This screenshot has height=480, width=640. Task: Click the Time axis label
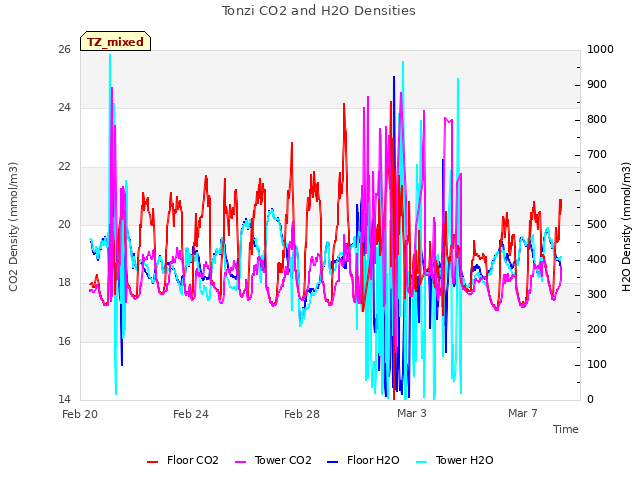pyautogui.click(x=566, y=429)
